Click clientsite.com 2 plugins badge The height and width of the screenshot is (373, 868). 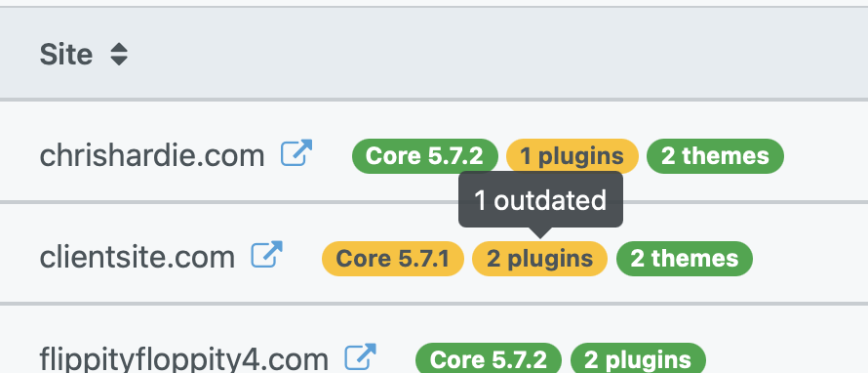click(539, 259)
